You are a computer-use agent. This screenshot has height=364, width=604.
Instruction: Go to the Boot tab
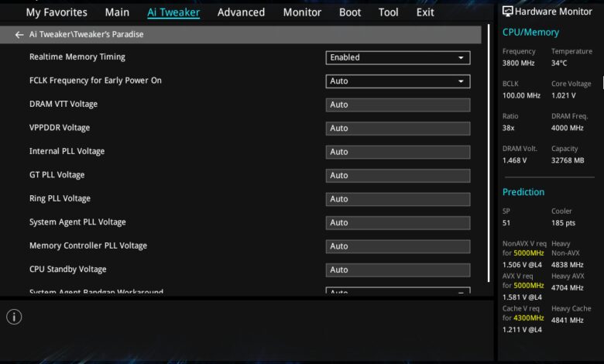click(350, 12)
